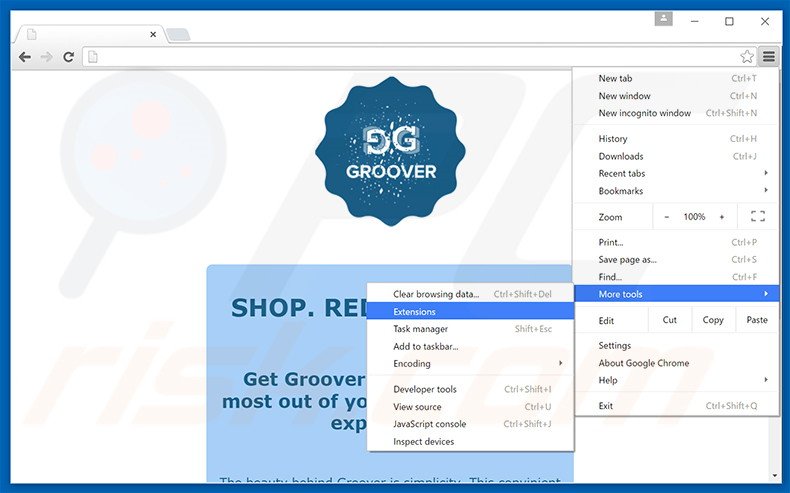Screen dimensions: 790x493
Task: Choose New tab from the menu
Action: point(677,78)
